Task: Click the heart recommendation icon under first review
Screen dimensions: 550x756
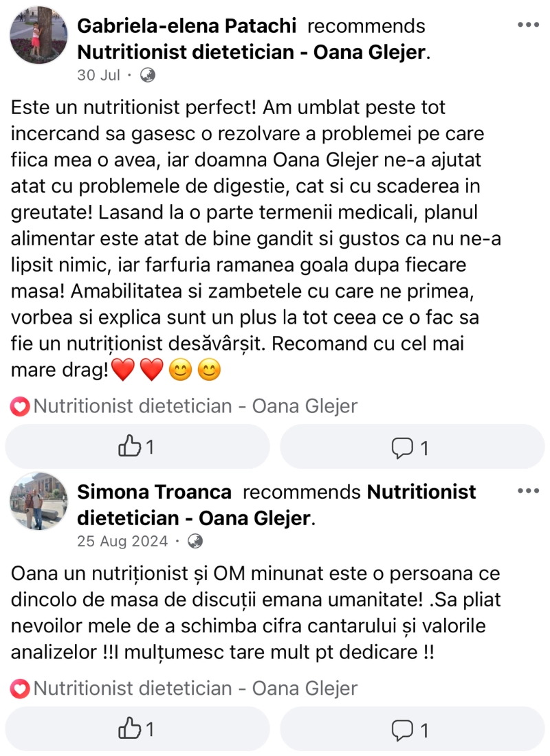Action: tap(21, 407)
